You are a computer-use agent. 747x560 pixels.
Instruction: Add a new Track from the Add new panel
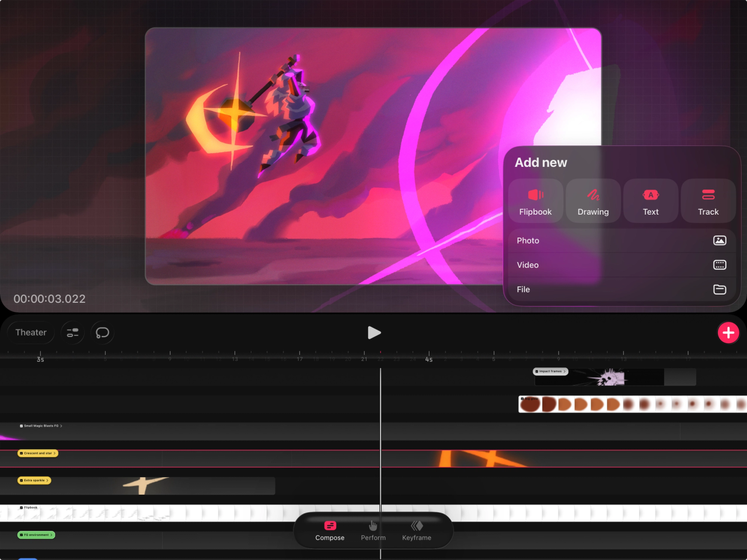pyautogui.click(x=708, y=201)
